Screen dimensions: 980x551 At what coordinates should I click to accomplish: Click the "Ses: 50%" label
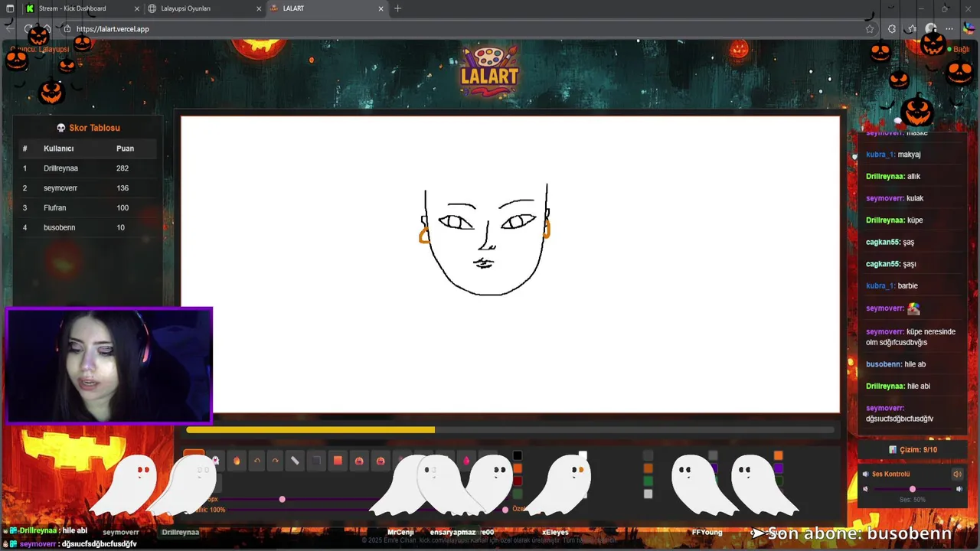pyautogui.click(x=912, y=500)
